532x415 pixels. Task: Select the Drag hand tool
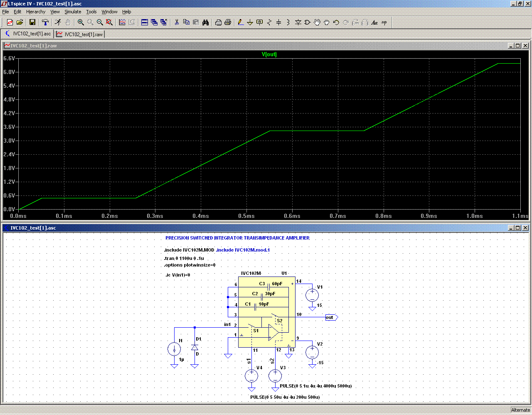coord(327,22)
